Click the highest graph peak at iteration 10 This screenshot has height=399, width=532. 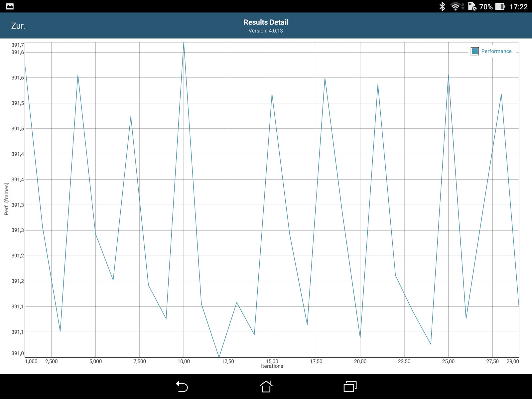(184, 43)
